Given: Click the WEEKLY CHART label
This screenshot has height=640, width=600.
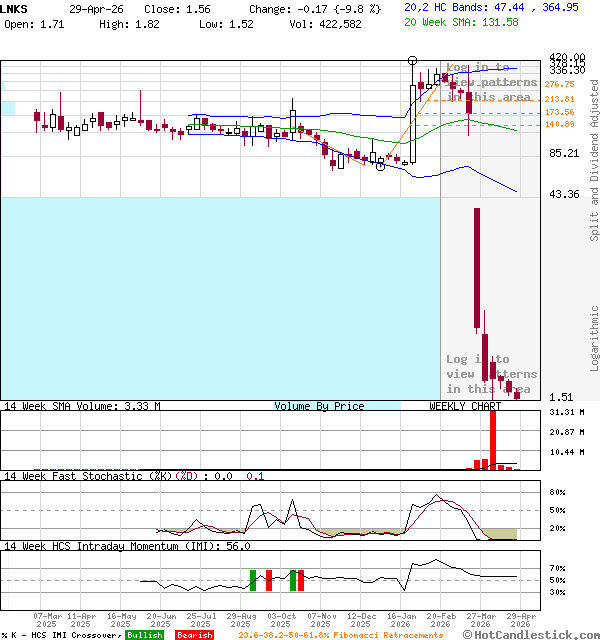Looking at the screenshot, I should [x=465, y=407].
